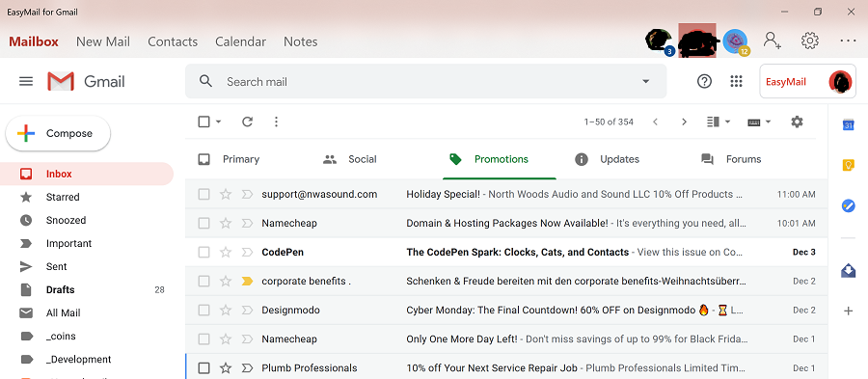The width and height of the screenshot is (868, 379).
Task: Toggle the select-all checkbox
Action: coord(203,122)
